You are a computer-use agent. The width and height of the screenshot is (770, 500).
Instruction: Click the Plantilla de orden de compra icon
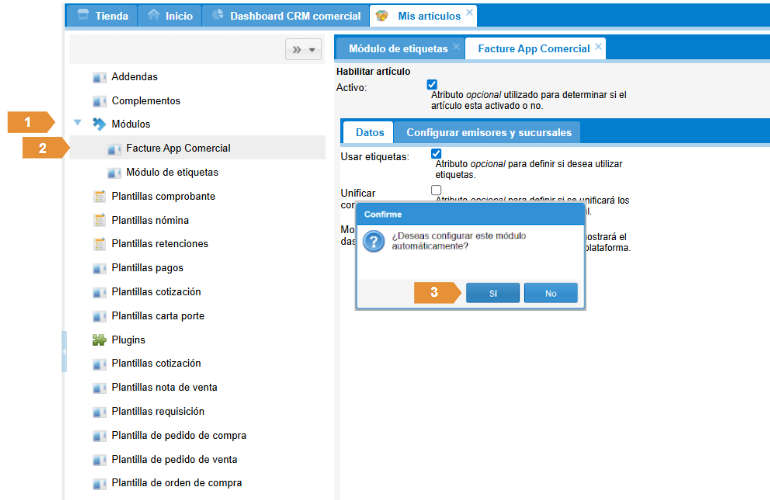click(x=99, y=484)
